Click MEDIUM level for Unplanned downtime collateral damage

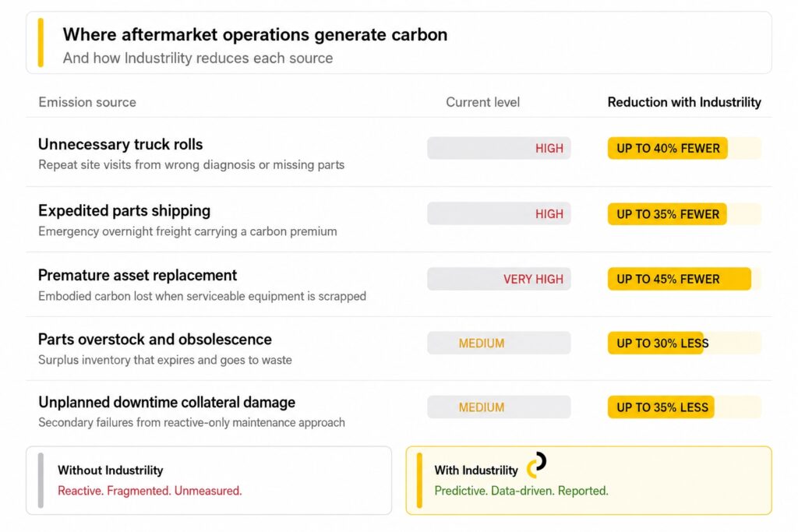click(x=499, y=407)
